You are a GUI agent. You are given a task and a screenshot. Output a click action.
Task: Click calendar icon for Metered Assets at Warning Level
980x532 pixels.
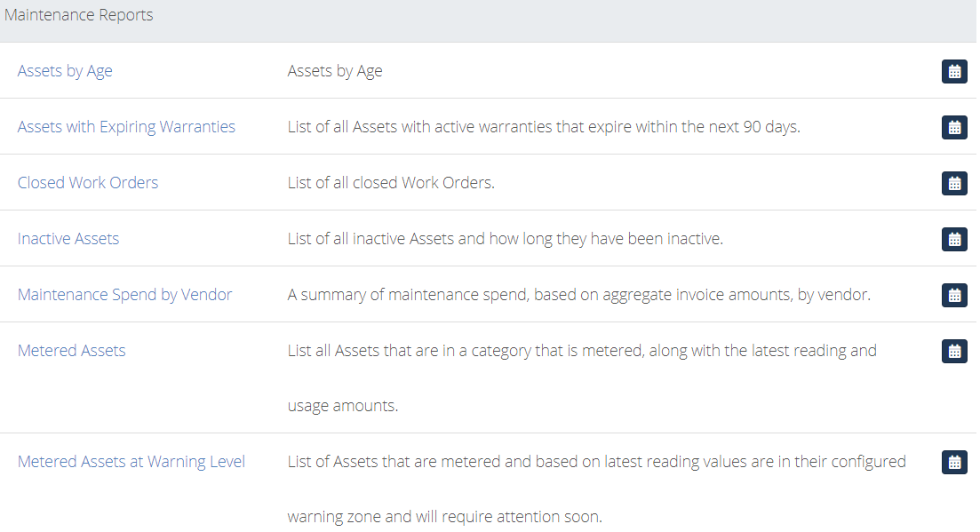(953, 462)
